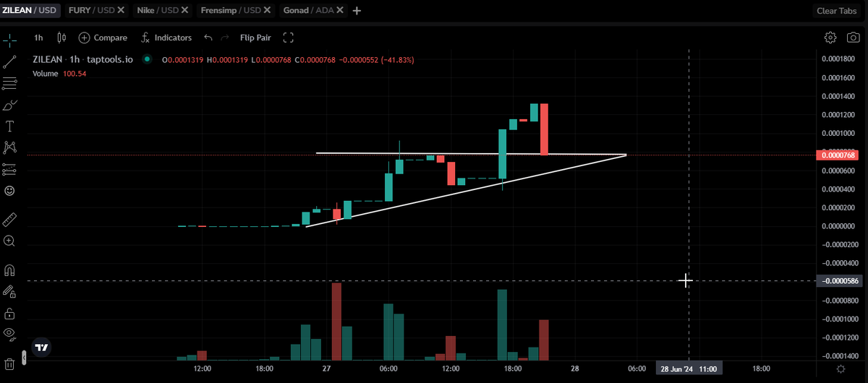Open the emoji icons tool
868x383 pixels.
9,191
